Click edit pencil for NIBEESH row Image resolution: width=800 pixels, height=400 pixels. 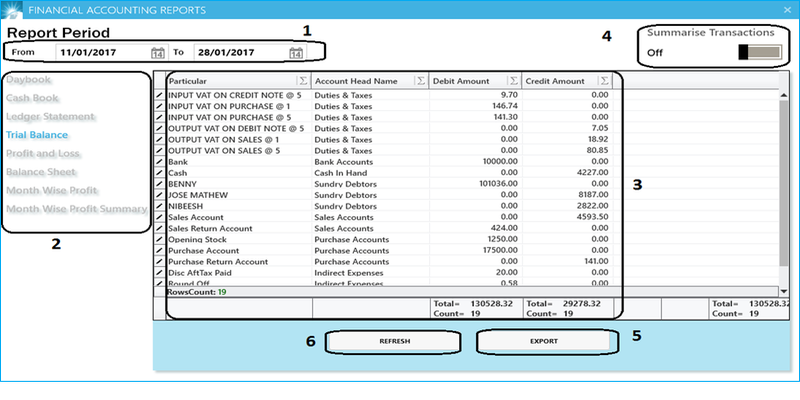(x=160, y=207)
